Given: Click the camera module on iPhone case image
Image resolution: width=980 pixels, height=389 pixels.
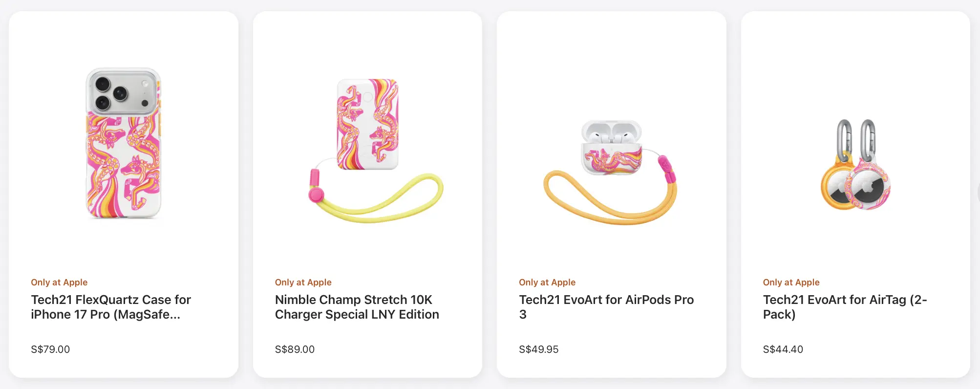Looking at the screenshot, I should (x=123, y=92).
